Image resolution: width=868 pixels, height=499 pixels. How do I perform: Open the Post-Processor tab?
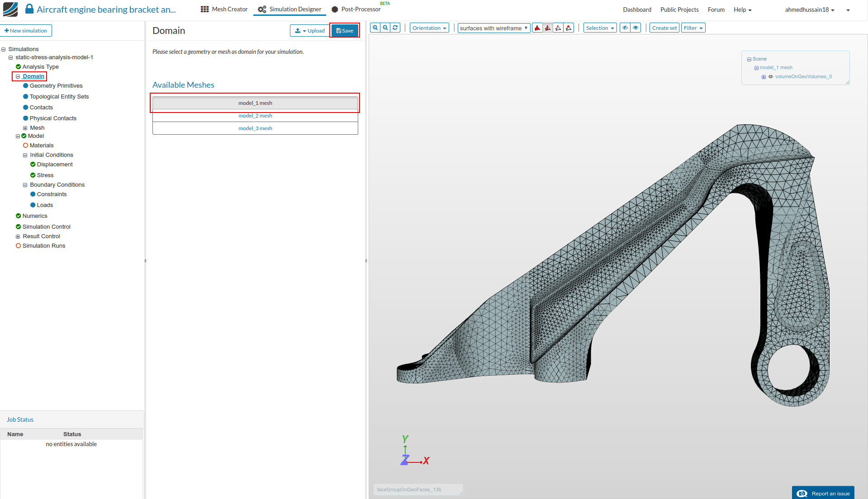[x=356, y=9]
